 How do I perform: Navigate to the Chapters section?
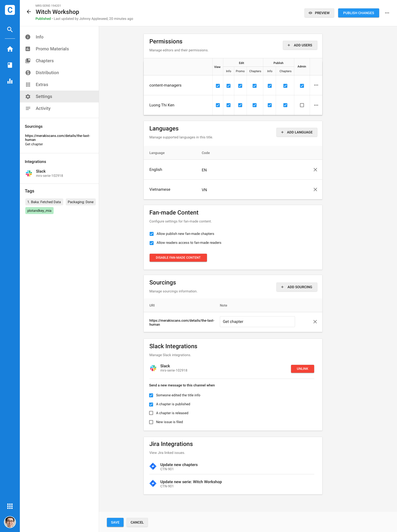pos(45,61)
